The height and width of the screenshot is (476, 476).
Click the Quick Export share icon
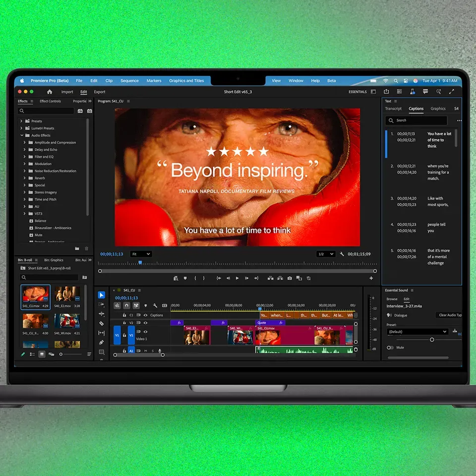(x=386, y=92)
